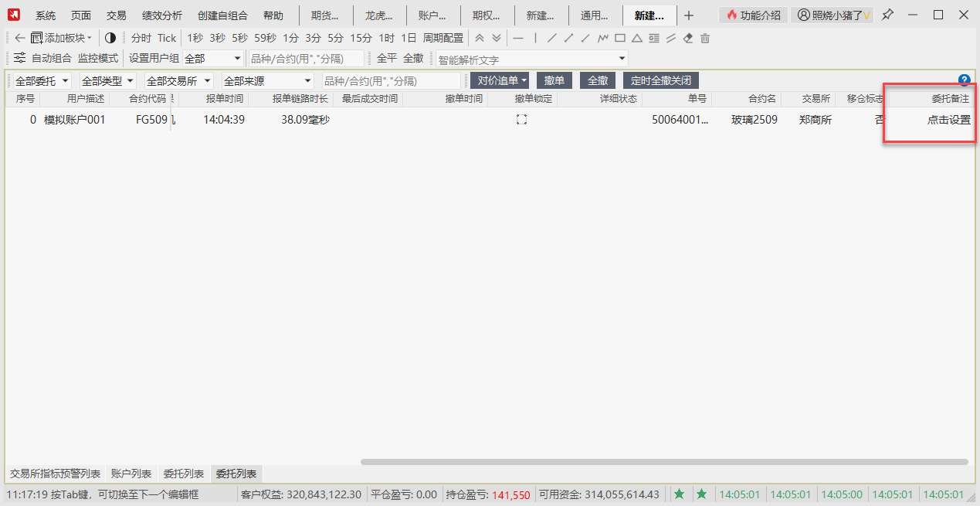Click the trash delete-drawings icon
980x506 pixels.
705,38
